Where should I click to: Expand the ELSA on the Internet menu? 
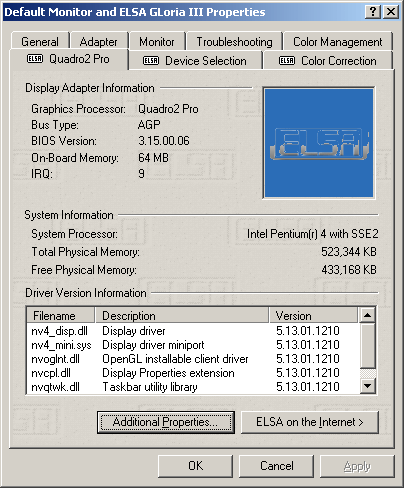310,422
